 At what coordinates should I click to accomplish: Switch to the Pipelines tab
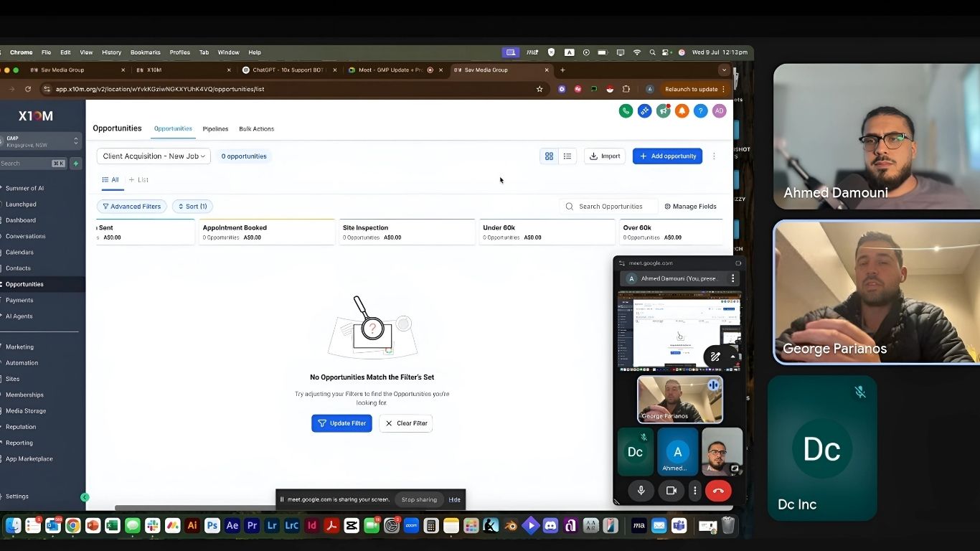pyautogui.click(x=215, y=129)
